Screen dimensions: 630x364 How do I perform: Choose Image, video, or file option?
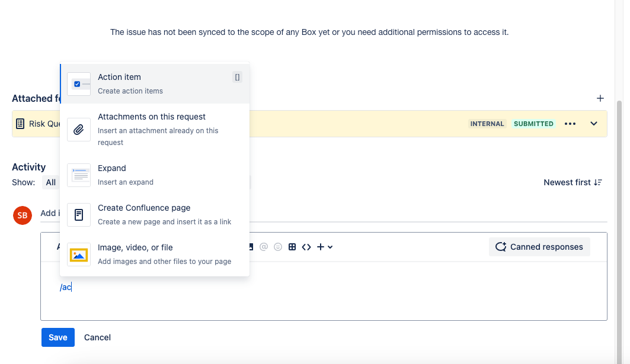[154, 254]
